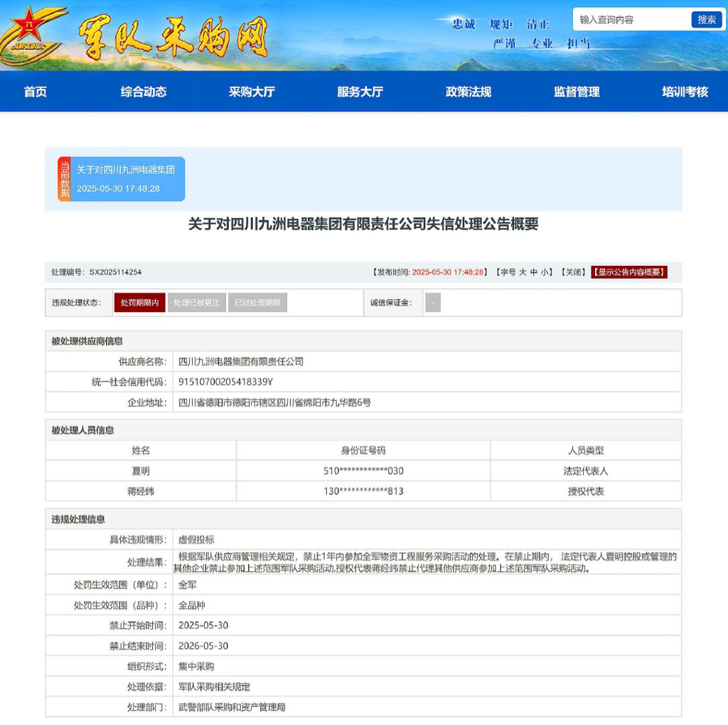Screen dimensions: 728x725
Task: Open the 首页 navigation menu
Action: pyautogui.click(x=36, y=92)
